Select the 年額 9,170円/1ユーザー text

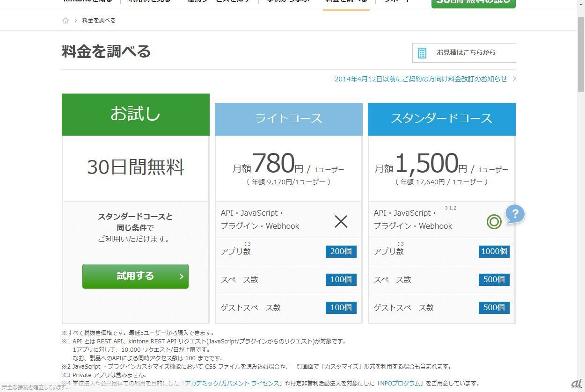(x=289, y=182)
